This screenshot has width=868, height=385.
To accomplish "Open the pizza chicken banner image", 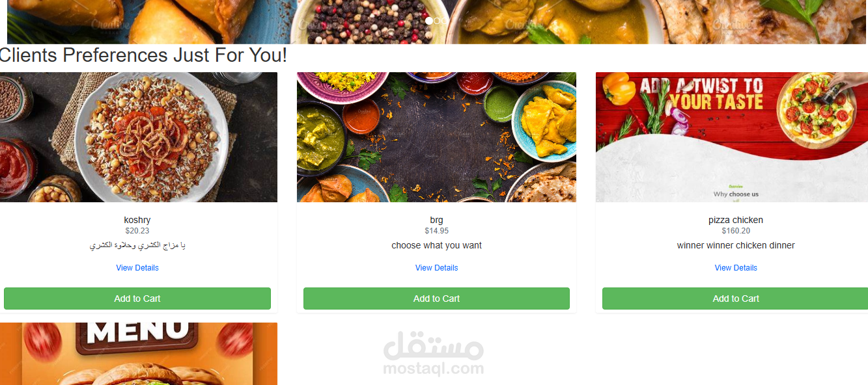I will (x=732, y=137).
